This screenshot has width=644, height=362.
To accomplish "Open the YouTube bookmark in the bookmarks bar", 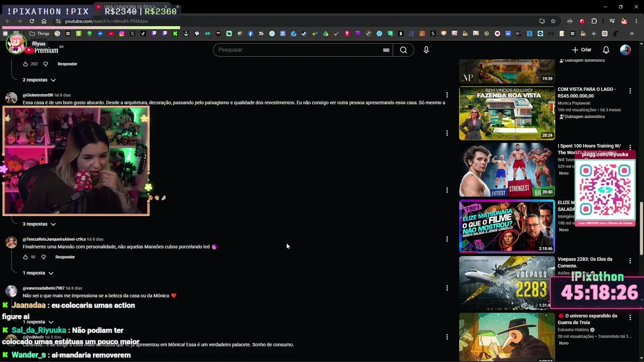I will (111, 34).
